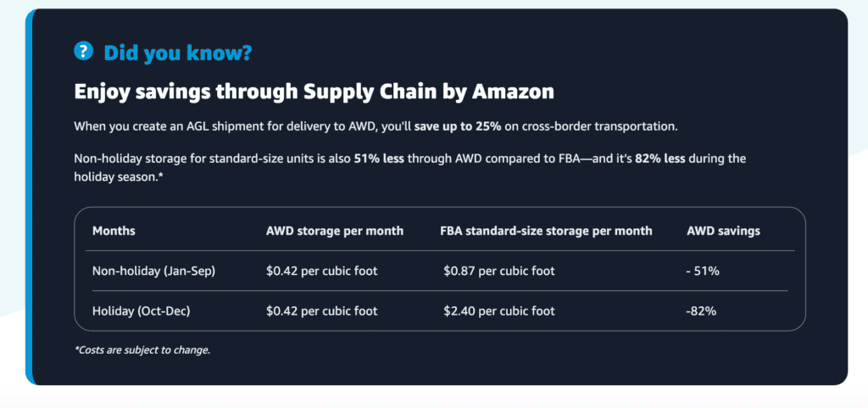Click "AWD storage per month" column header
This screenshot has width=868, height=408.
335,231
